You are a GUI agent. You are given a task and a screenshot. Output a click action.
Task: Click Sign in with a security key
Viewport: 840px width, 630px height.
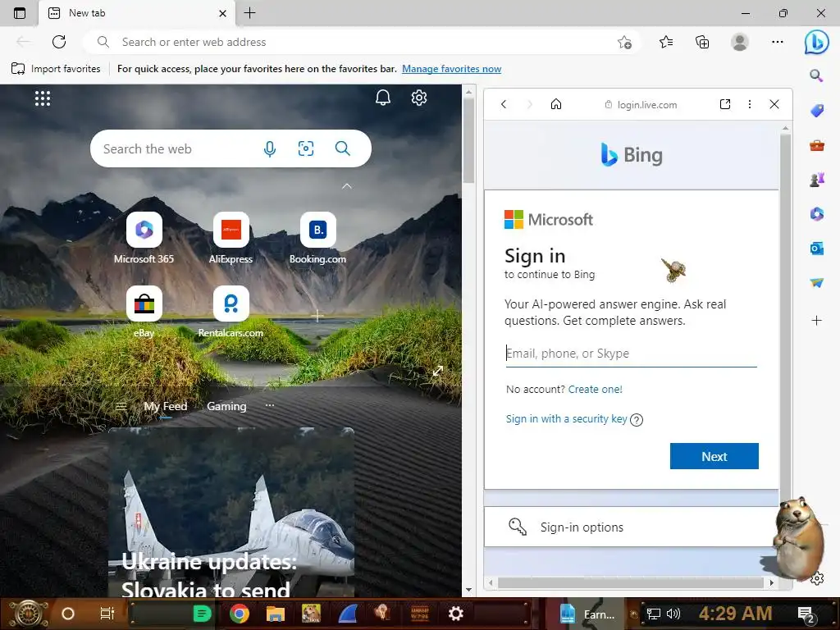(566, 418)
